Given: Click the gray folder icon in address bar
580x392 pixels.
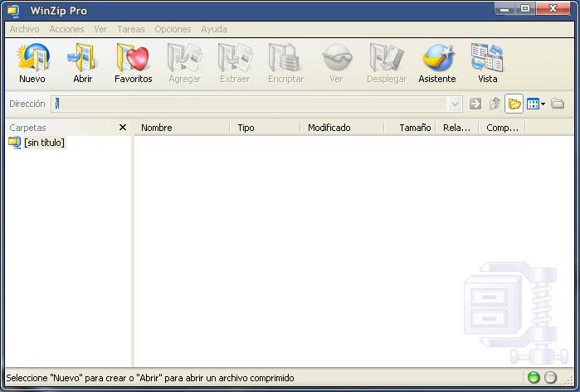Looking at the screenshot, I should [558, 104].
